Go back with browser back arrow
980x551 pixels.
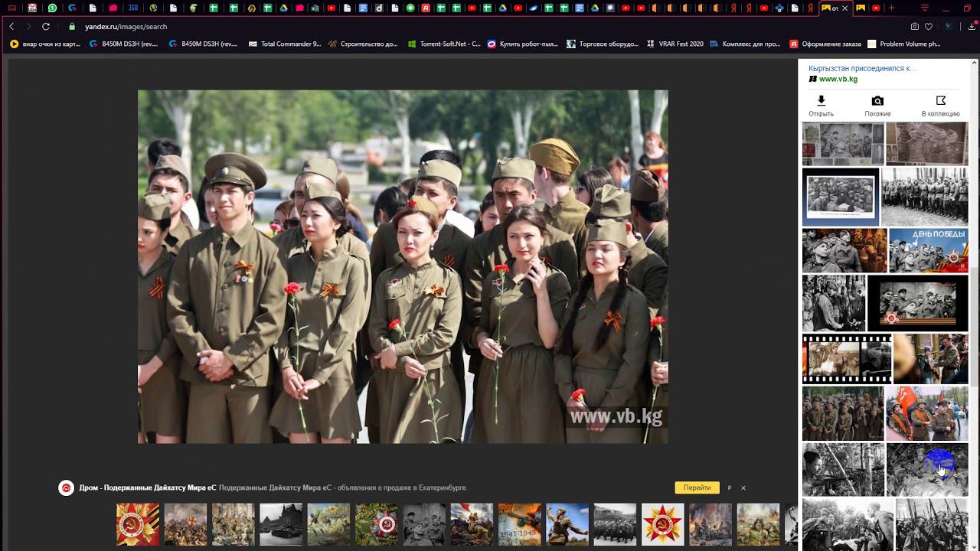[x=11, y=26]
